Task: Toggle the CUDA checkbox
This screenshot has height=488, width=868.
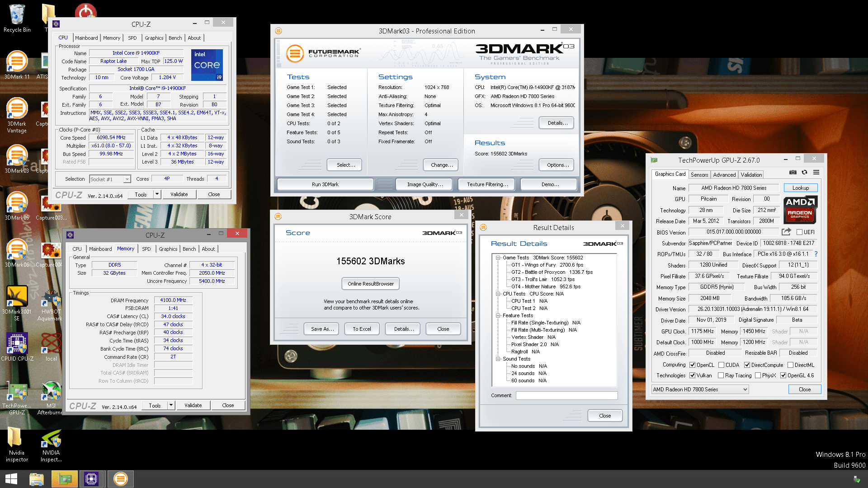Action: click(x=721, y=365)
